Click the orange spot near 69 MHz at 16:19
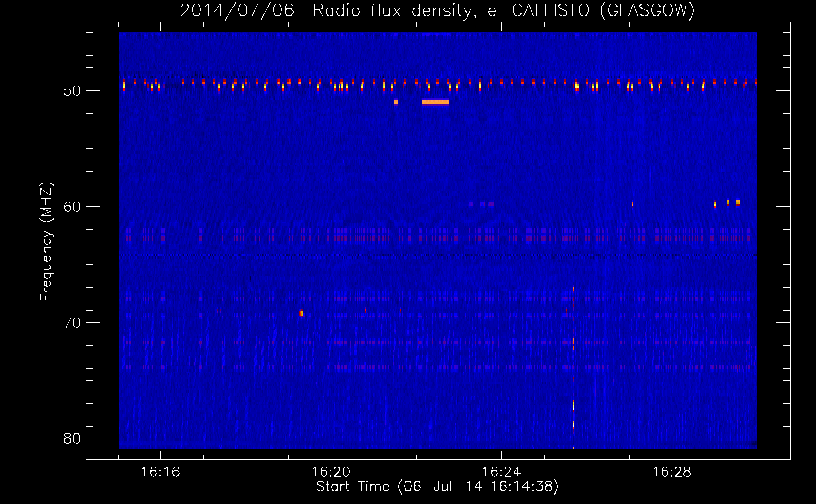This screenshot has height=504, width=816. (301, 313)
